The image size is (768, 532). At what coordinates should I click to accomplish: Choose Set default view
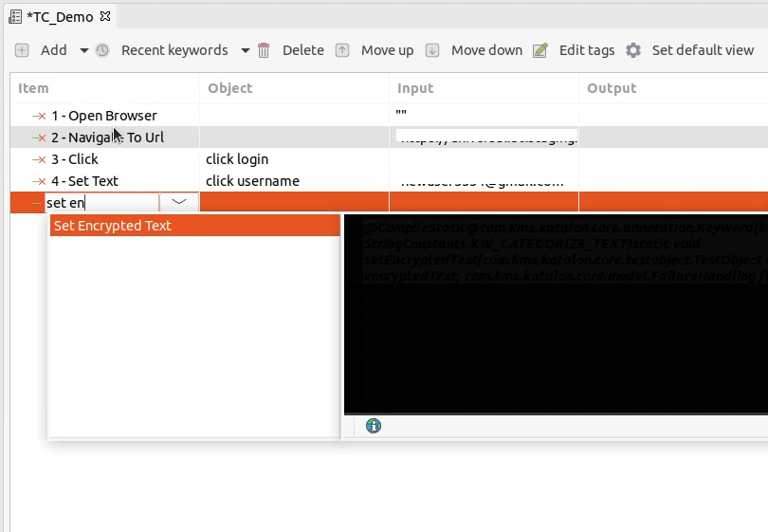pos(703,50)
